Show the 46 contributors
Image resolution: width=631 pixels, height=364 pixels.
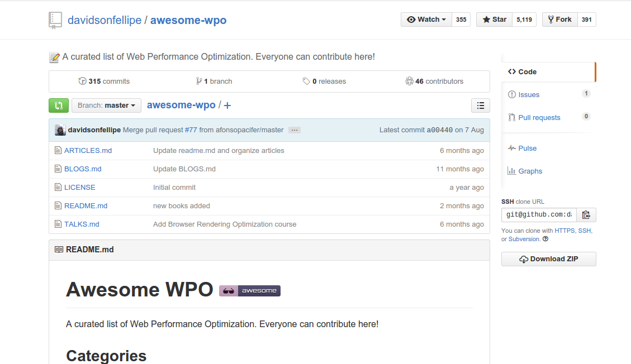click(434, 81)
